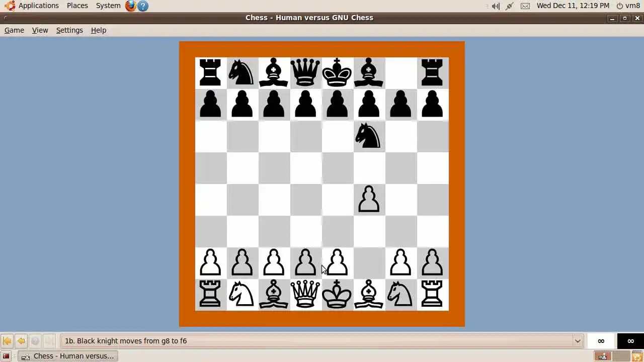644x362 pixels.
Task: Select the black knight on b8
Action: pyautogui.click(x=242, y=73)
